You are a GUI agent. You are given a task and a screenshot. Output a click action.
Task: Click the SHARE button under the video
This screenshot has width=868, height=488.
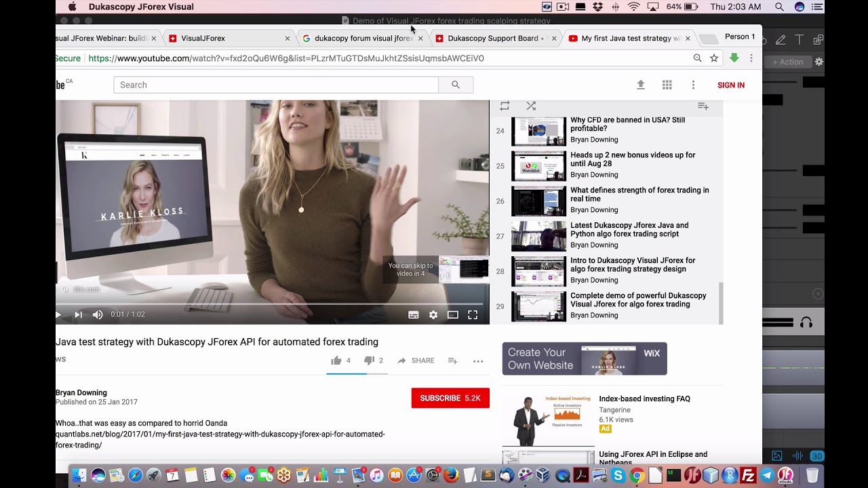tap(416, 361)
